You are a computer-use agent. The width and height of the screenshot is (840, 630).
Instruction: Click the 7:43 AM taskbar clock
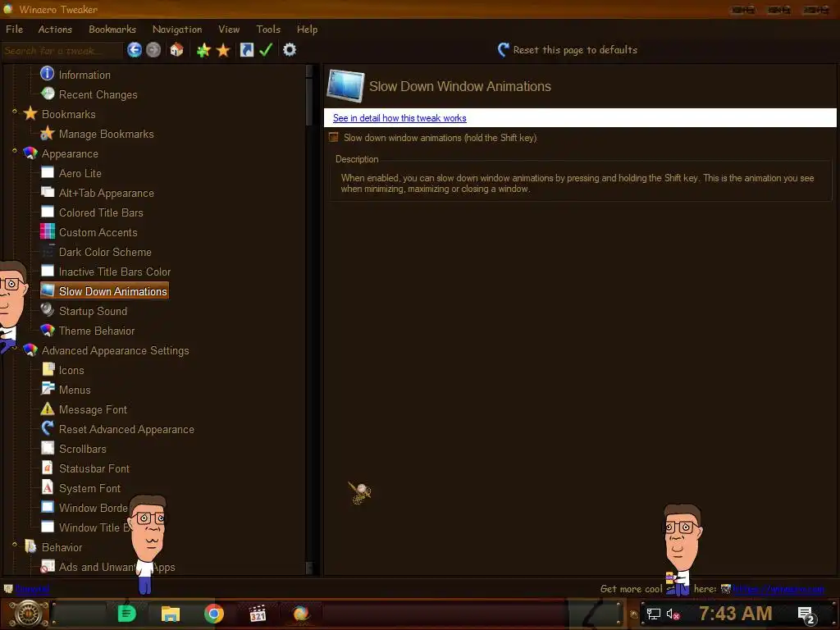(x=736, y=614)
